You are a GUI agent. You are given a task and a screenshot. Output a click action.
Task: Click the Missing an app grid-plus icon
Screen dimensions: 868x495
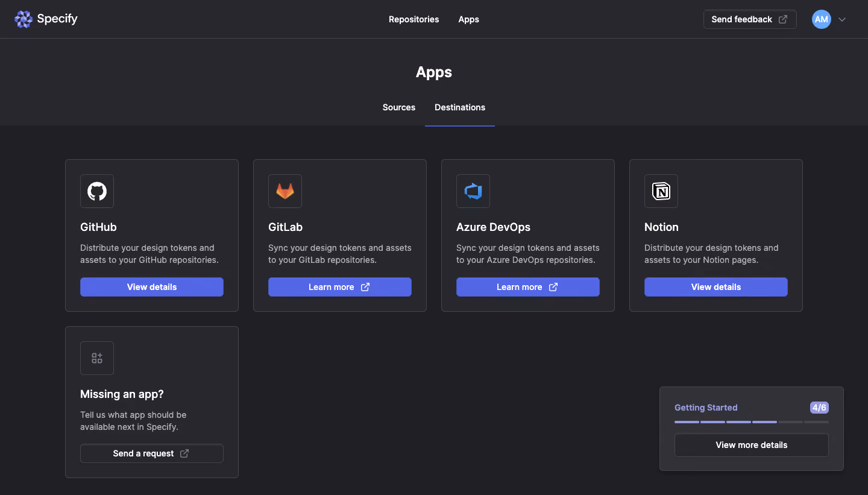(97, 358)
